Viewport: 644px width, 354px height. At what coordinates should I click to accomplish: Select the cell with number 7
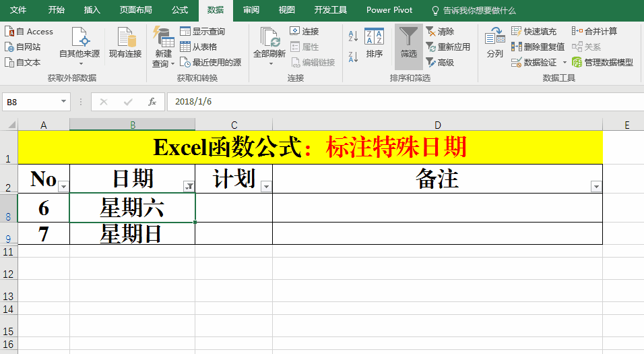click(44, 233)
